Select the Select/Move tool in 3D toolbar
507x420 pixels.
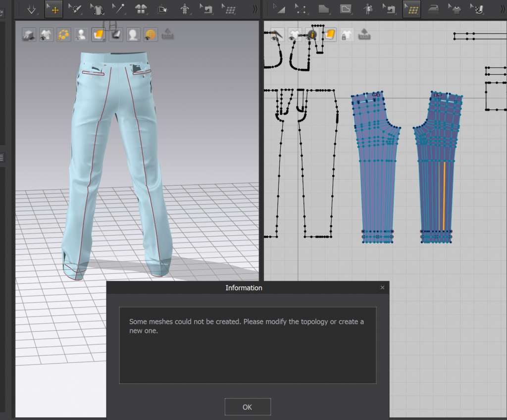[53, 9]
